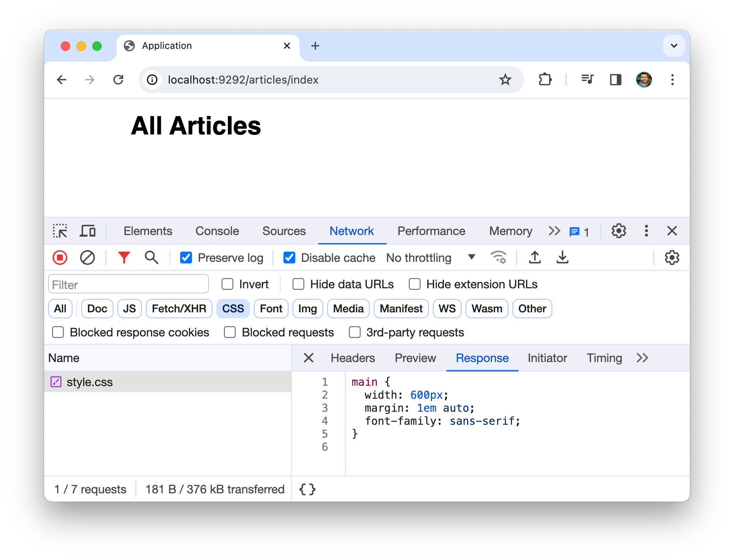Select the Fetch/XHR filter button

(179, 309)
